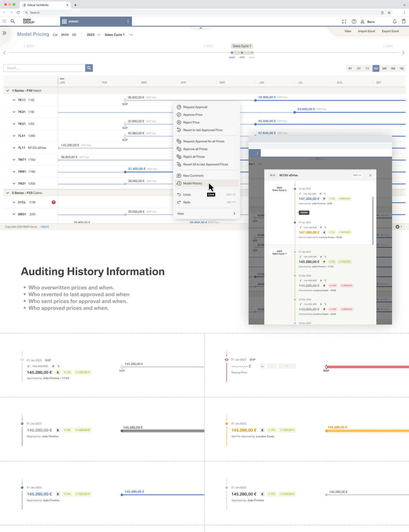Click the RRP Net toggle in history panel
Image resolution: width=409 pixels, height=532 pixels.
coord(357,175)
